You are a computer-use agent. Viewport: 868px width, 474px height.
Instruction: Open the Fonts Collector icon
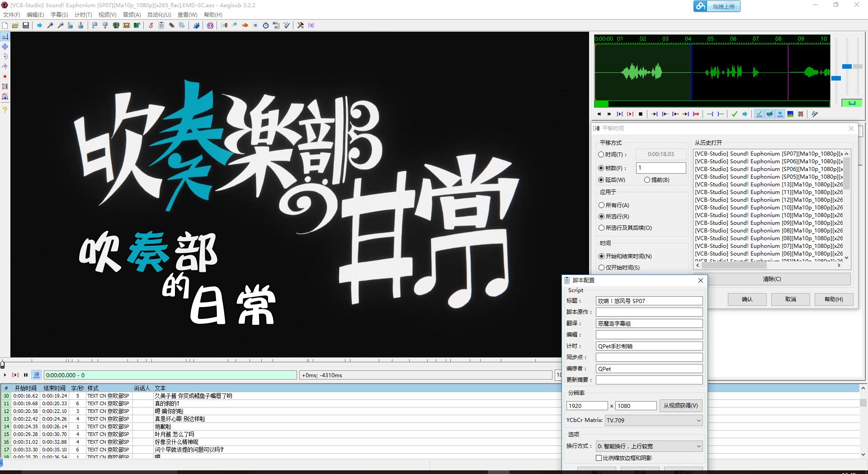(182, 25)
